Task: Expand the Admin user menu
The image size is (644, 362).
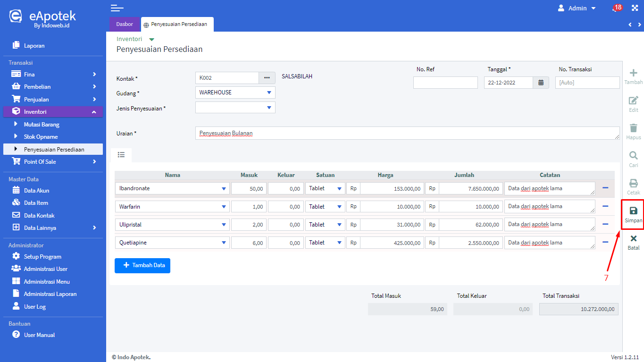Action: (577, 8)
